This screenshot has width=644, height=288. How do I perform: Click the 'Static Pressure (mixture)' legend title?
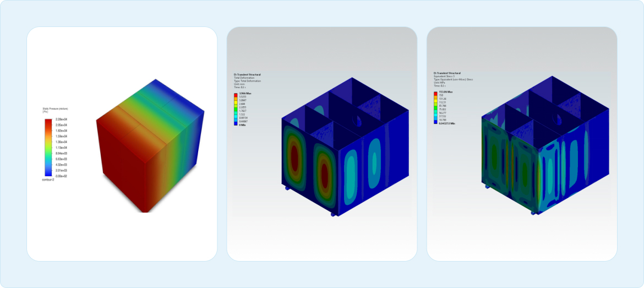[55, 109]
